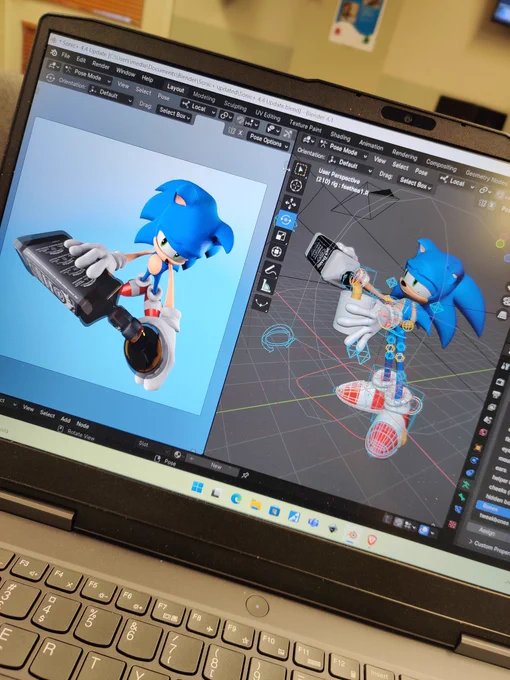
Task: Open Select Box drag dropdown in the rig viewport
Action: (415, 183)
